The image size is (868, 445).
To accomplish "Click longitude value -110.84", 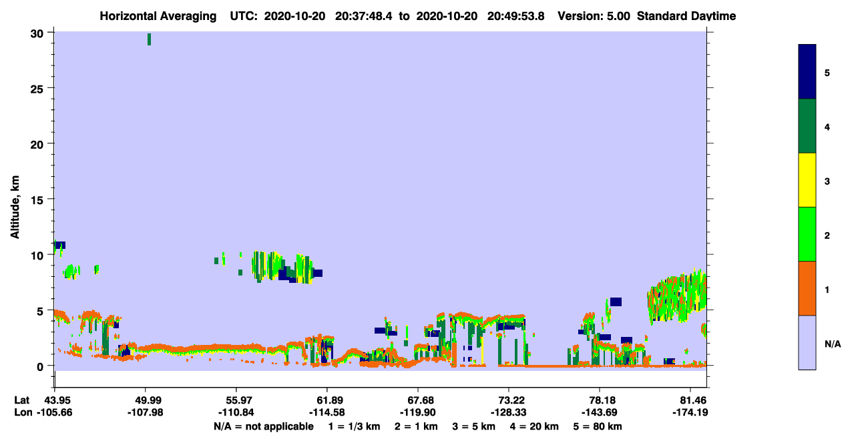I will pos(236,412).
